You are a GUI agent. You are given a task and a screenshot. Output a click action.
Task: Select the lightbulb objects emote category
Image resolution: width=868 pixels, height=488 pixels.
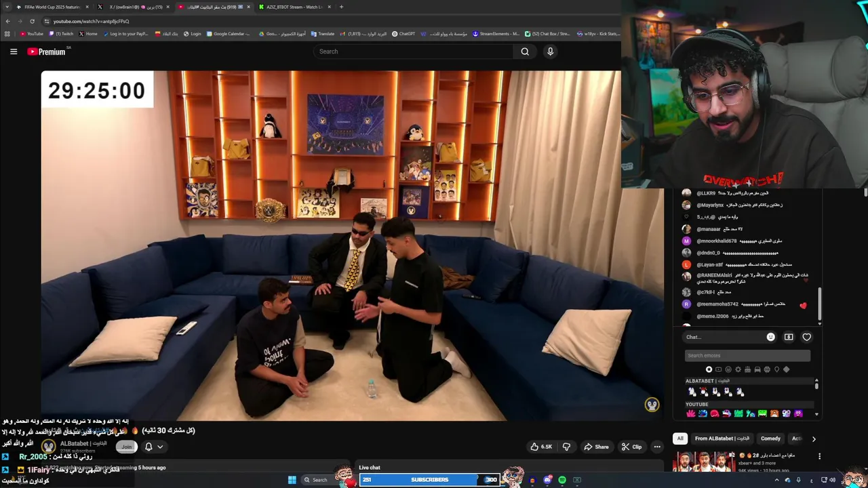tap(776, 369)
